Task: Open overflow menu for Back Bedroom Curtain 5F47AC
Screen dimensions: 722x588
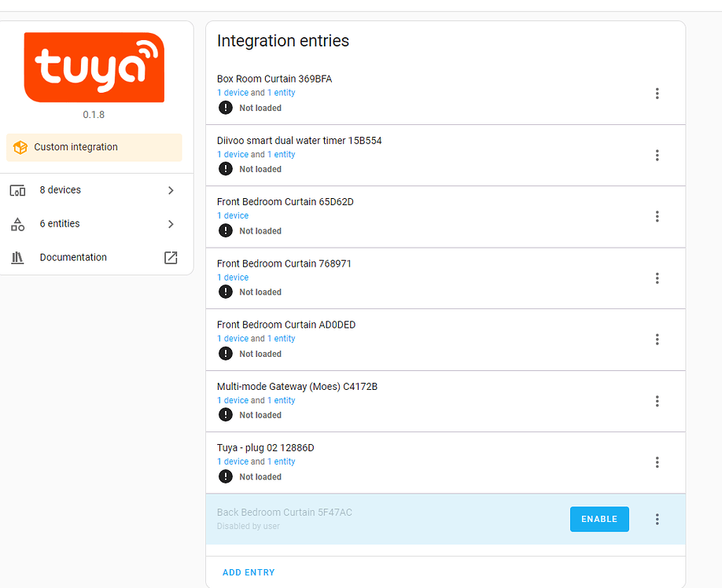Action: tap(657, 519)
